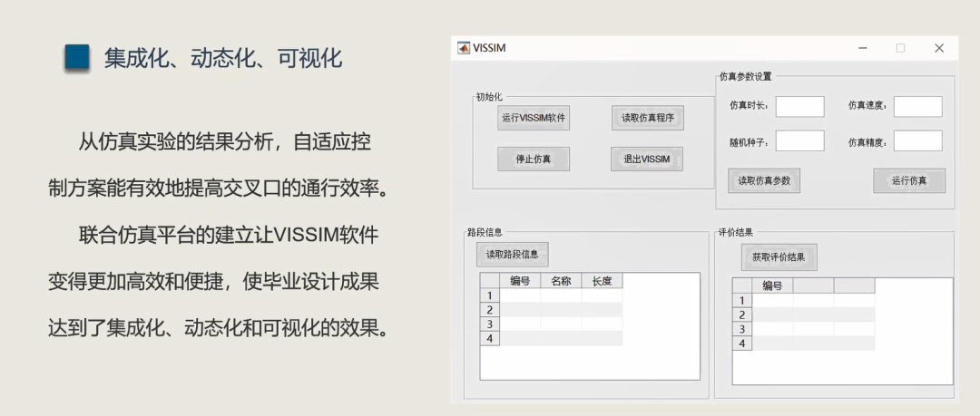Exit using the 退出VISSIM button
Screen dimensions: 980x416
[x=646, y=159]
